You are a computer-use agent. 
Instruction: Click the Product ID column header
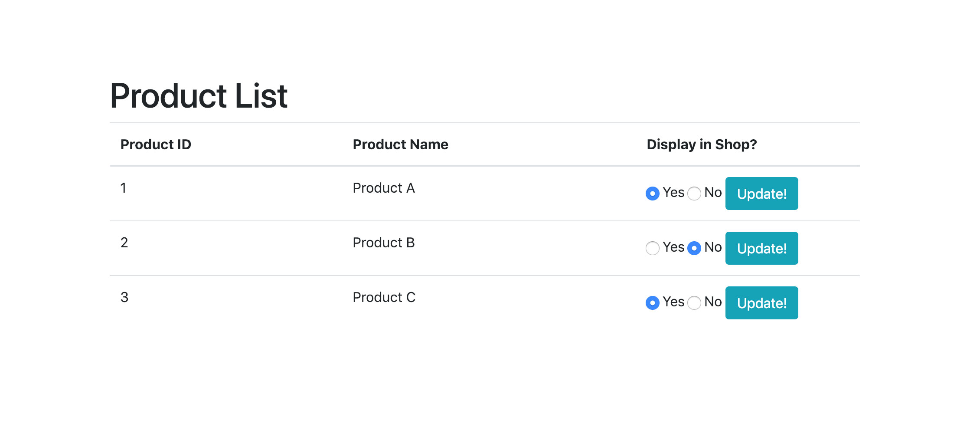pos(156,144)
